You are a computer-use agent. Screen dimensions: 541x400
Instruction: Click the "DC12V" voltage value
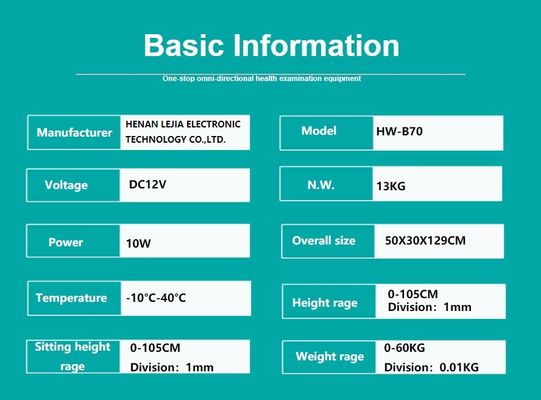coord(147,184)
